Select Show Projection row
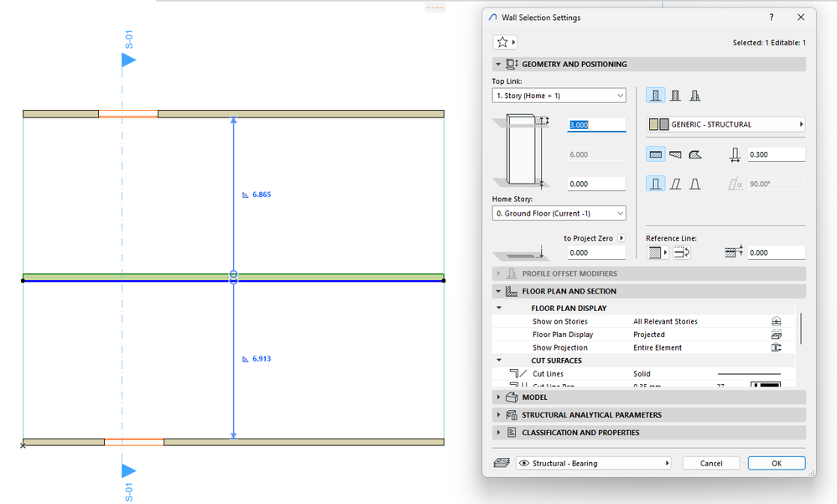This screenshot has height=504, width=837. pos(643,347)
